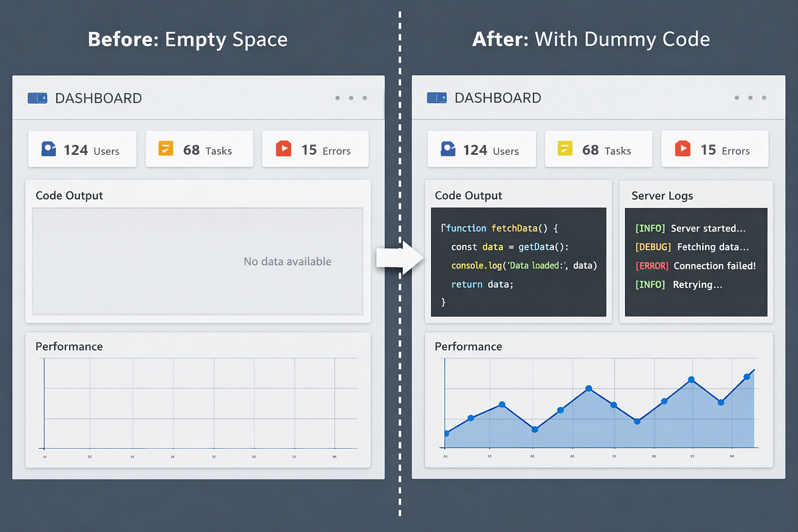This screenshot has height=532, width=798.
Task: Open the three-dot menu in the Before dashboard
Action: [351, 98]
